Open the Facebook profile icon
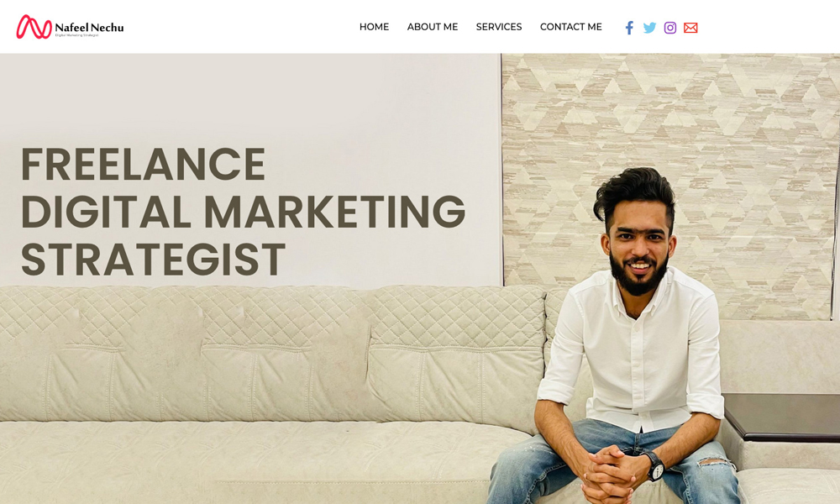This screenshot has height=504, width=840. pyautogui.click(x=629, y=28)
